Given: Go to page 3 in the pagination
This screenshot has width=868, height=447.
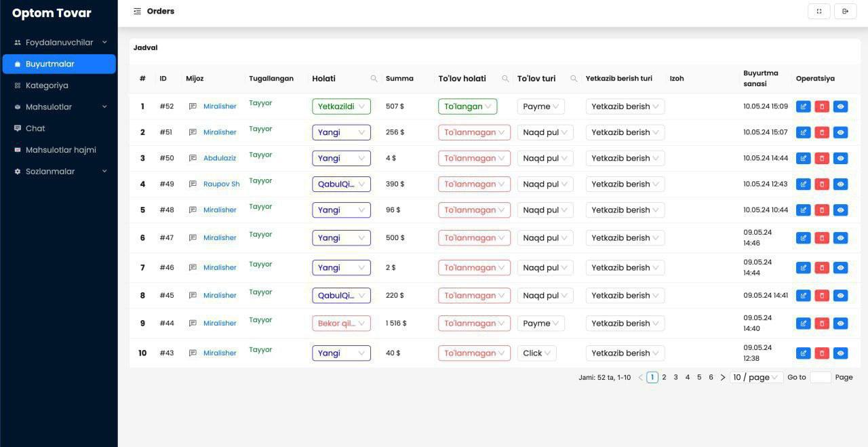Looking at the screenshot, I should (675, 377).
